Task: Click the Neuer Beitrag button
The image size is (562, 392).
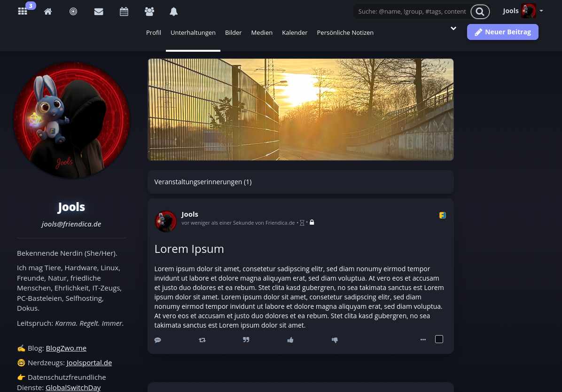Action: coord(502,32)
